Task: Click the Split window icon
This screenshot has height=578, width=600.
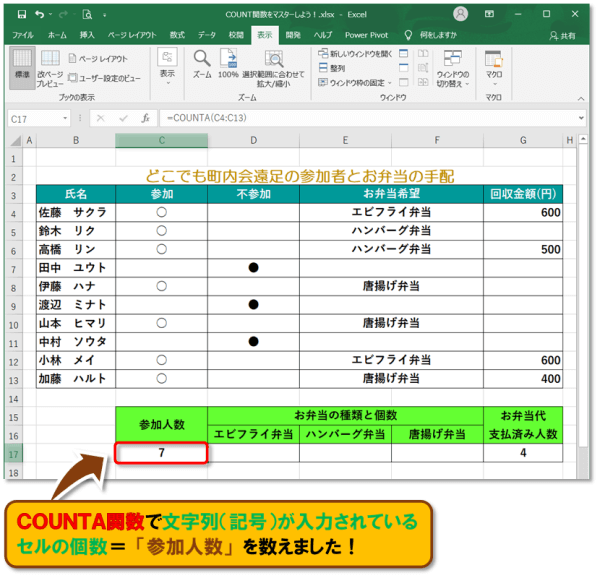Action: click(403, 53)
